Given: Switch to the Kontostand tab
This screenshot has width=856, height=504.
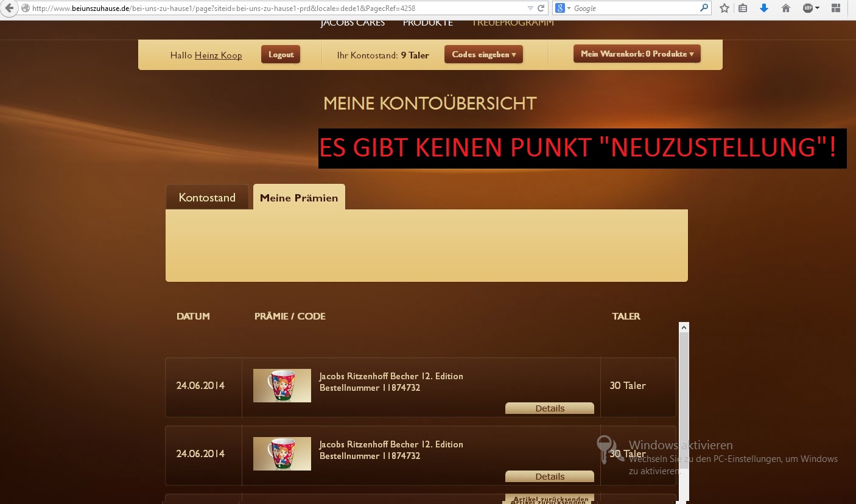Looking at the screenshot, I should pyautogui.click(x=207, y=197).
